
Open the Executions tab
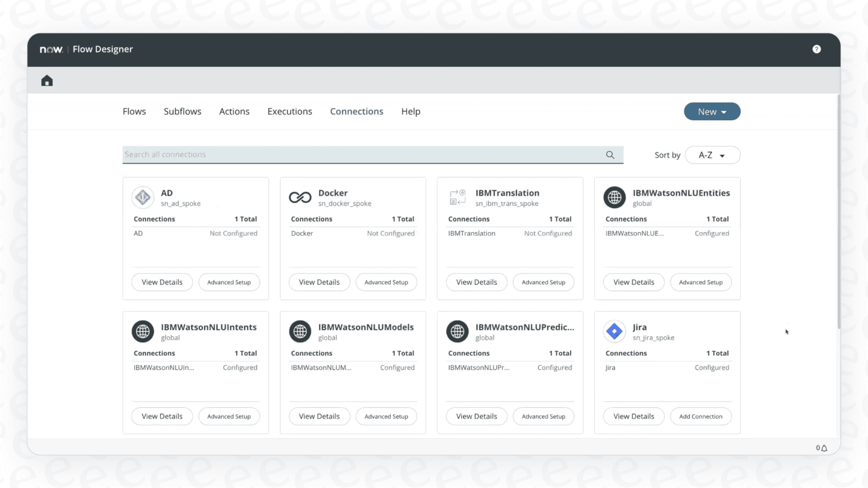pyautogui.click(x=289, y=111)
